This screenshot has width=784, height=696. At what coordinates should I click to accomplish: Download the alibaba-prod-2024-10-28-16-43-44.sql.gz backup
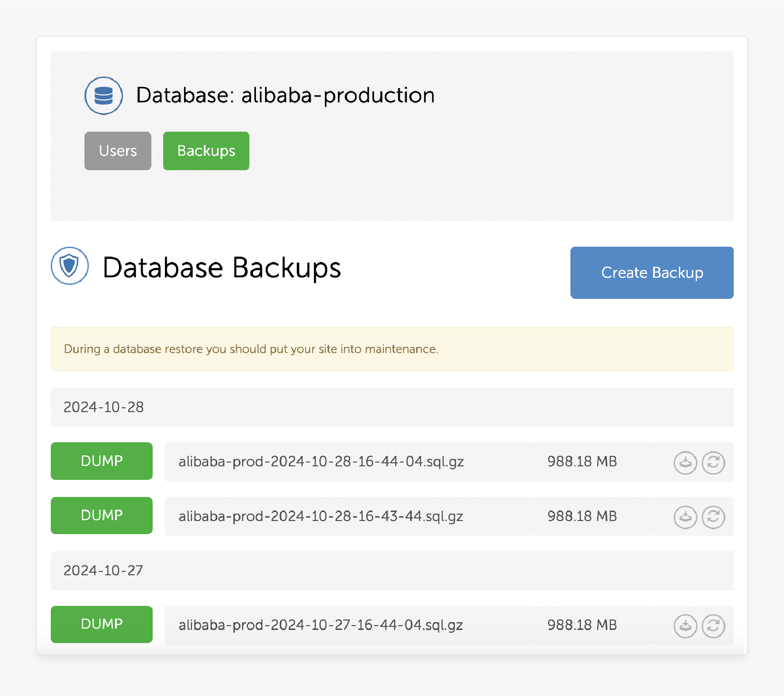685,517
